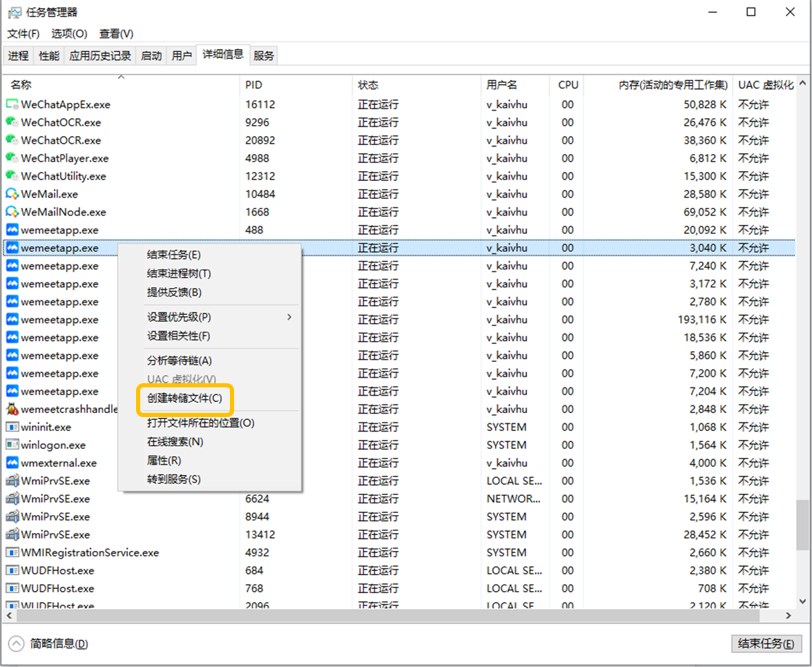Click the WUDFHost.exe icon for PID 768
The width and height of the screenshot is (812, 667).
click(12, 588)
